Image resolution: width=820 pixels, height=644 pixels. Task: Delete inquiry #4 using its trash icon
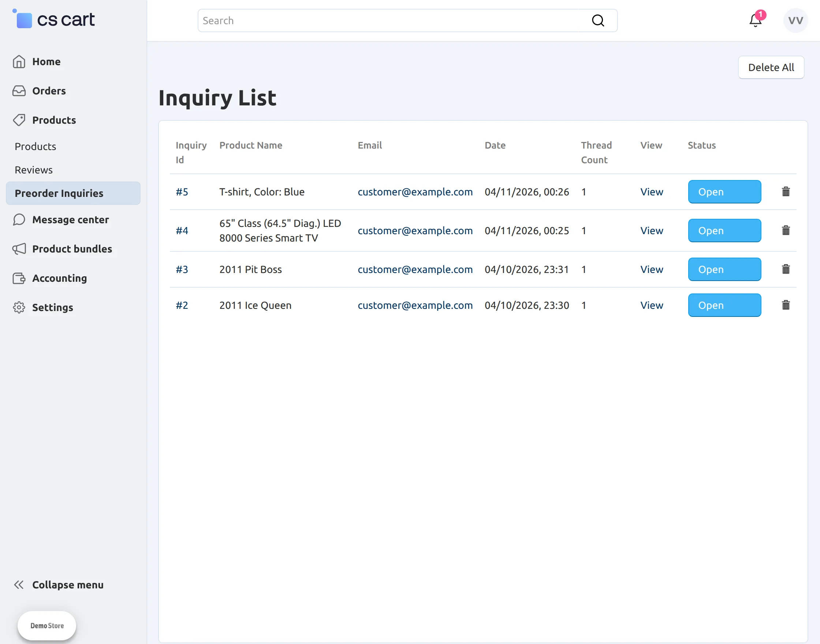786,231
